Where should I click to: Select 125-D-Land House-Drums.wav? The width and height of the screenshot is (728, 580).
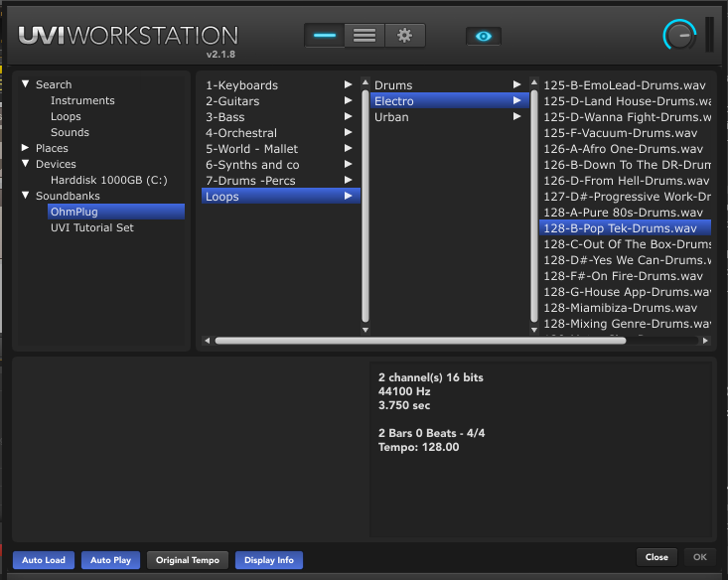click(625, 100)
